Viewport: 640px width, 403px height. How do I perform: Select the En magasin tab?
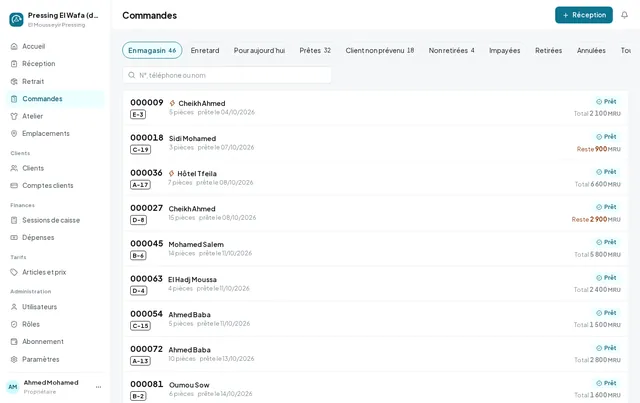click(152, 50)
